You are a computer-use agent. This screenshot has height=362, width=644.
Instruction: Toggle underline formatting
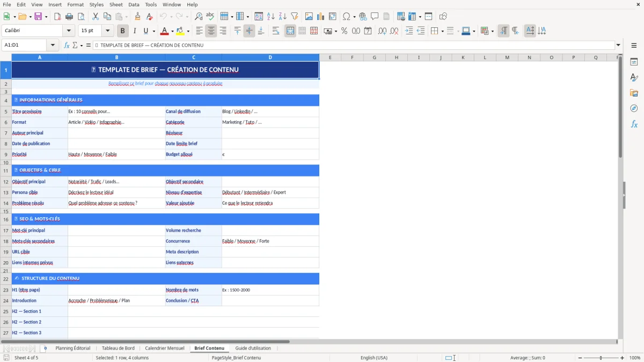click(145, 31)
